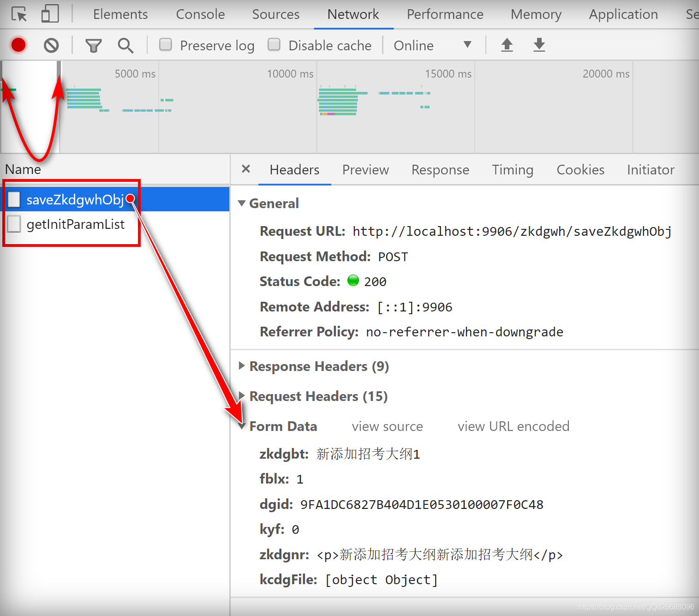Screen dimensions: 699x616
Task: Toggle the device toolbar icon
Action: (x=50, y=14)
